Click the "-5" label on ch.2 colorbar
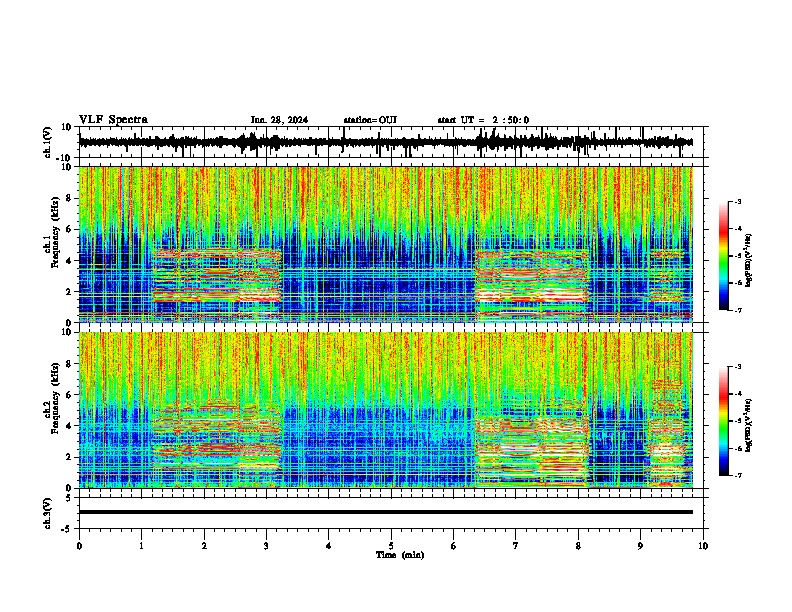Screen dimensions: 792x612 pyautogui.click(x=738, y=421)
